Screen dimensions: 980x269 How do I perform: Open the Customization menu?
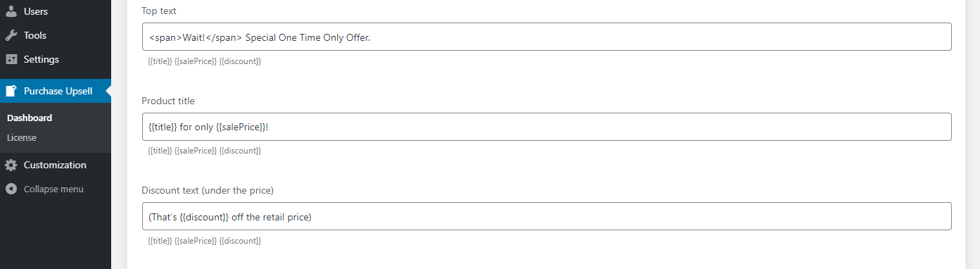tap(56, 165)
